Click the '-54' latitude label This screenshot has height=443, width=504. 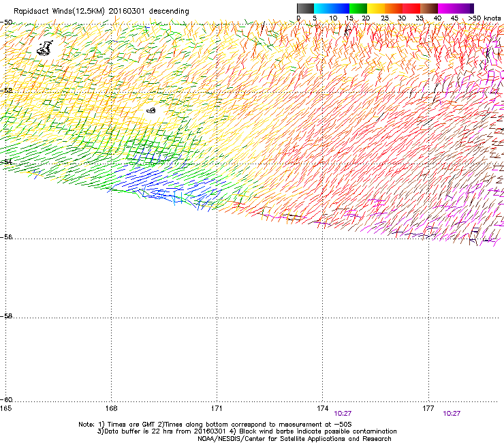point(6,162)
